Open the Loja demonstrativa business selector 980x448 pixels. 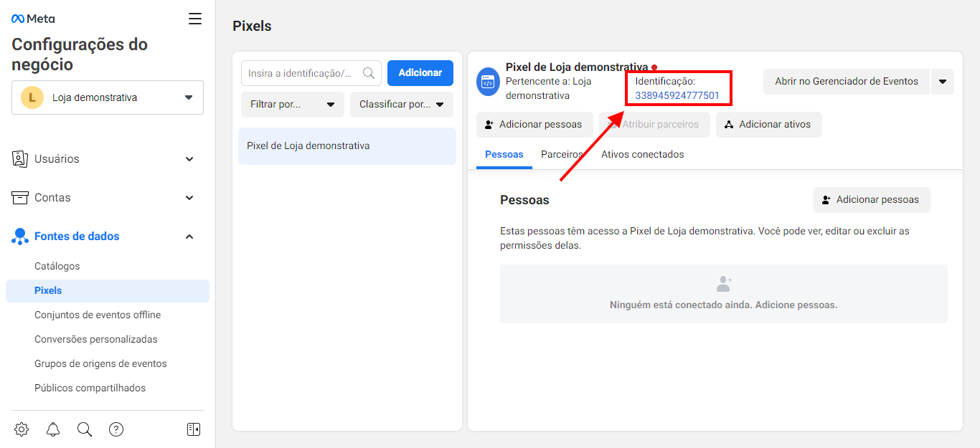coord(108,97)
